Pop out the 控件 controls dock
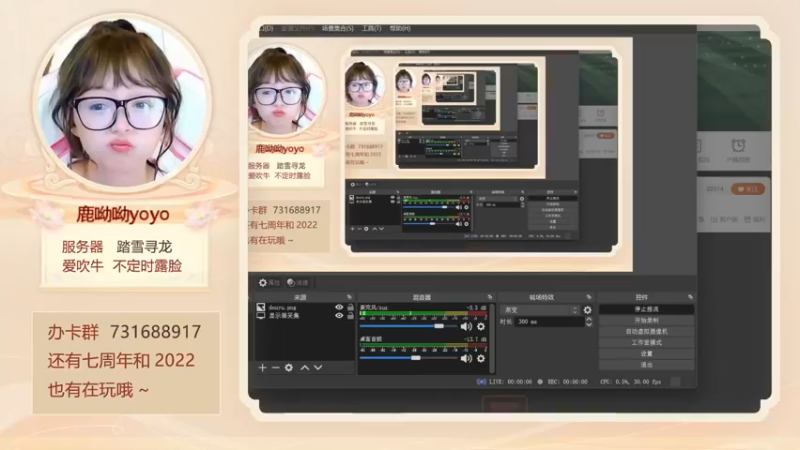This screenshot has height=450, width=800. 690,297
